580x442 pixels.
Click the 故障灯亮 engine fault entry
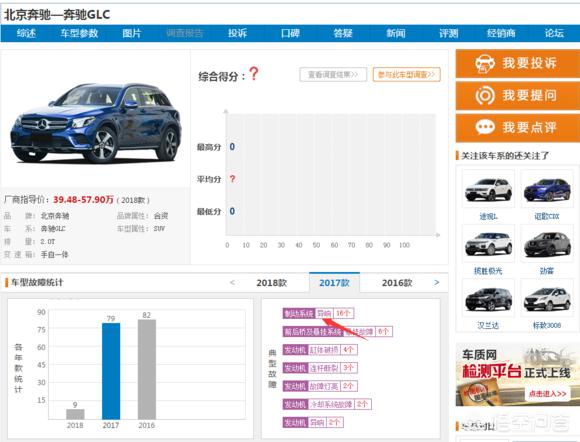pos(324,386)
